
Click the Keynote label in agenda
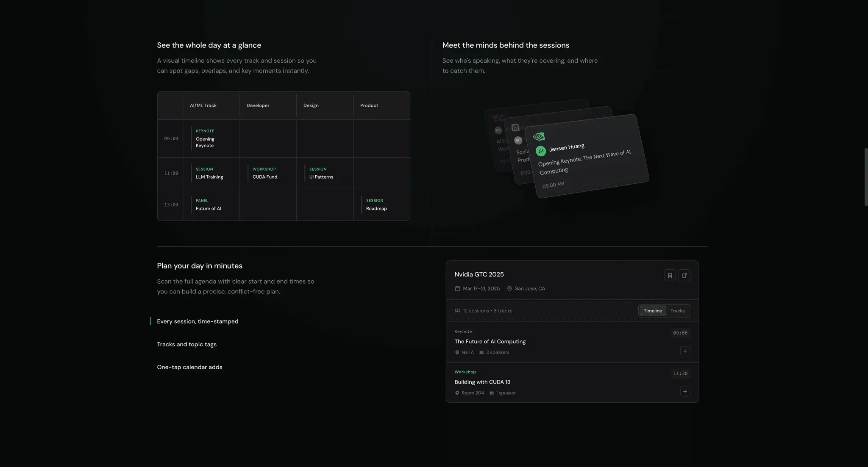pos(463,332)
